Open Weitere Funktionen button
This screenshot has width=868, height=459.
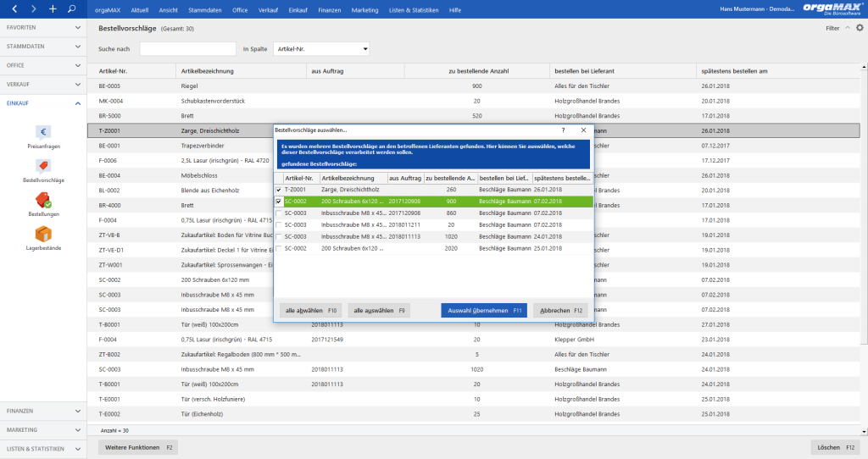coord(138,447)
